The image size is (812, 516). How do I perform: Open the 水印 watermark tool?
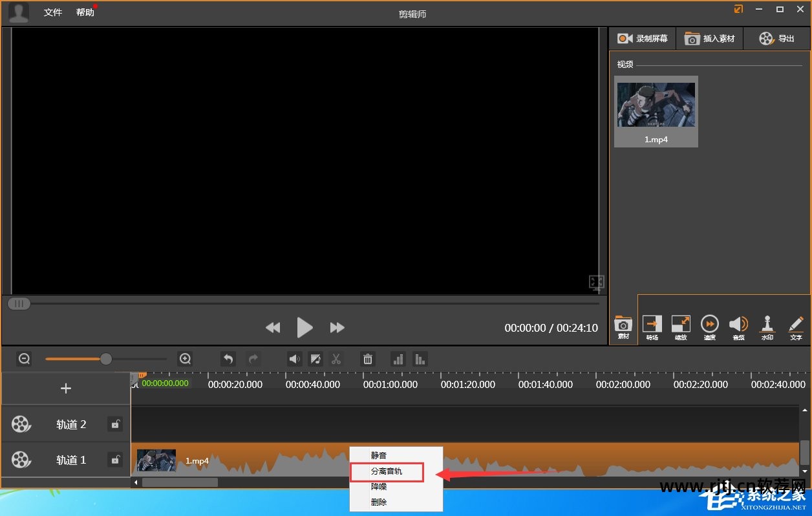(x=767, y=328)
